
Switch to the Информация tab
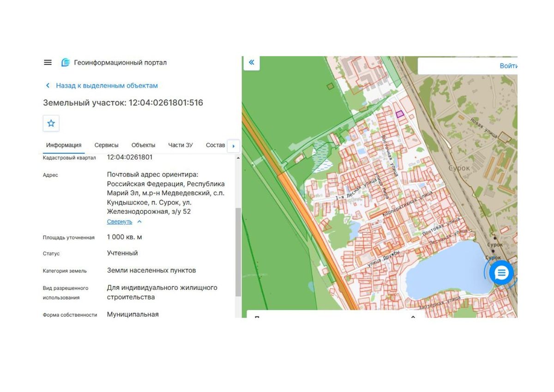64,145
